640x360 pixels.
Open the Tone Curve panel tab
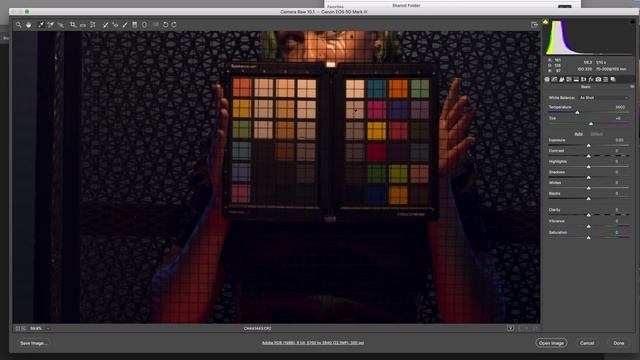(x=554, y=79)
